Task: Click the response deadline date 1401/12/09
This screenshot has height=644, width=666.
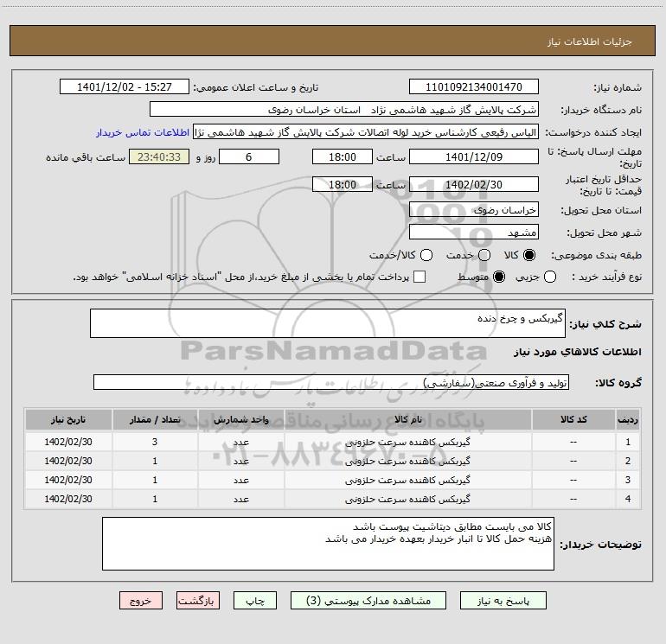Action: [474, 156]
